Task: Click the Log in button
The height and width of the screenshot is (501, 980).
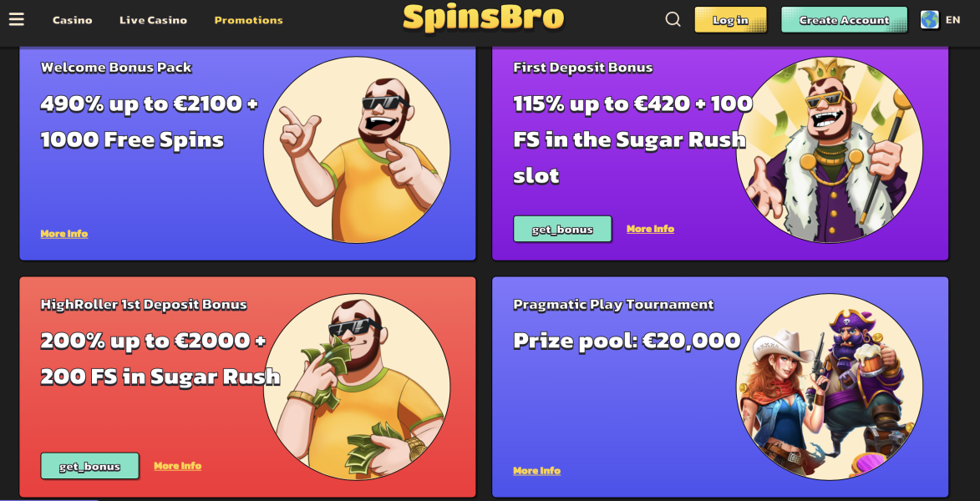Action: coord(731,20)
